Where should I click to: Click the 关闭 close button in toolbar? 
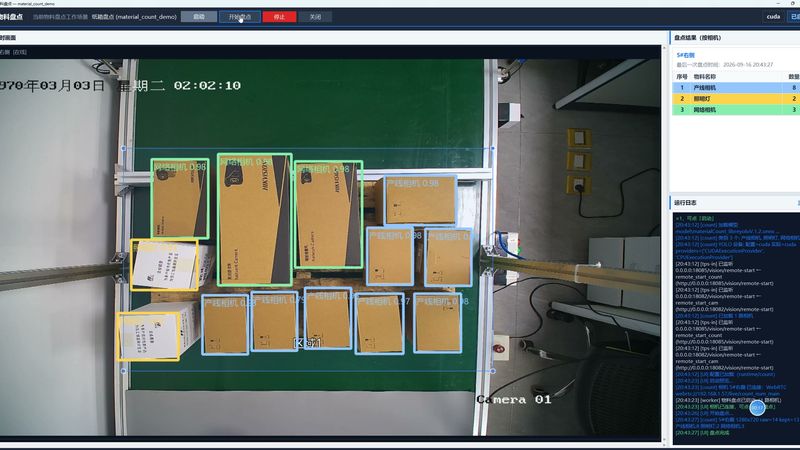coord(315,17)
